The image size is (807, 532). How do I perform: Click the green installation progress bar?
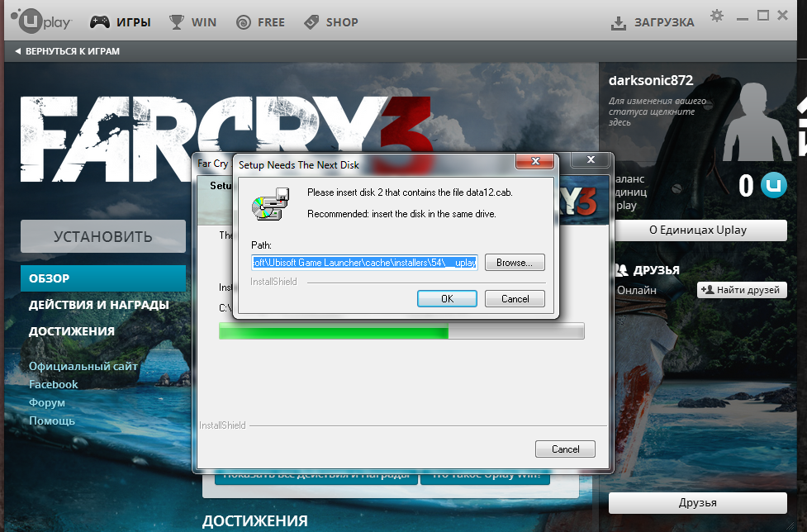[x=401, y=330]
